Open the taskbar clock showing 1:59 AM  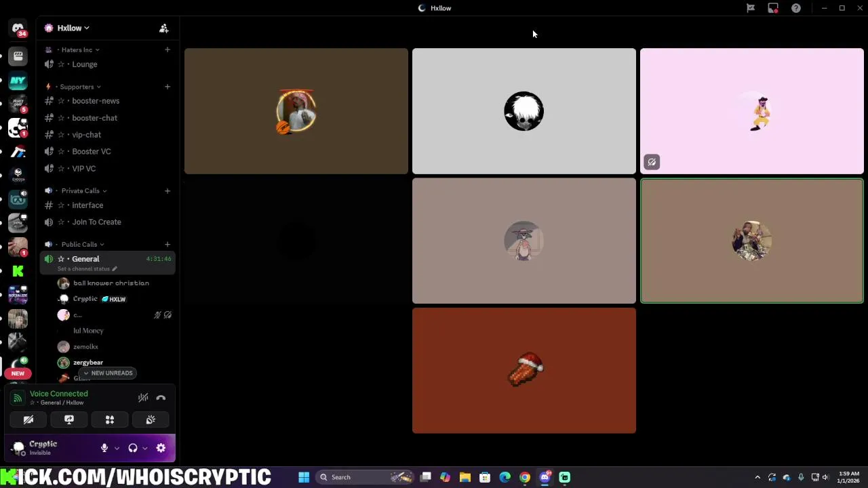[x=848, y=477]
